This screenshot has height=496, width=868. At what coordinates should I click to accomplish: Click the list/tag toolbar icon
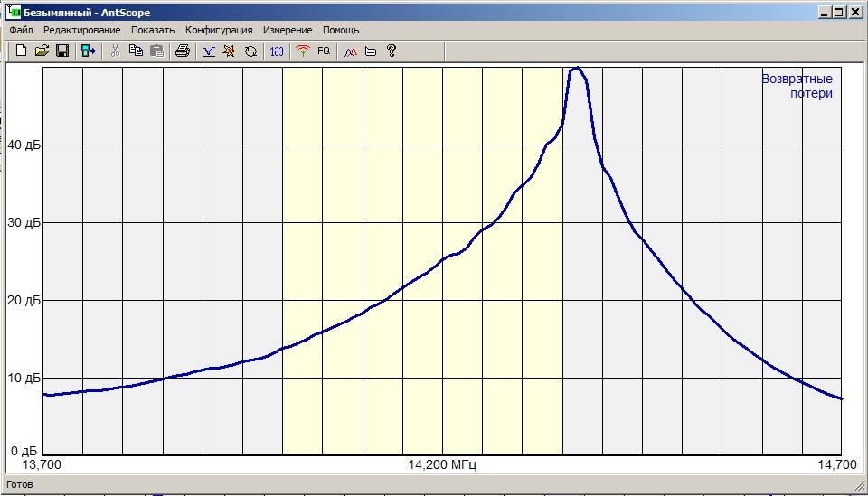coord(371,51)
